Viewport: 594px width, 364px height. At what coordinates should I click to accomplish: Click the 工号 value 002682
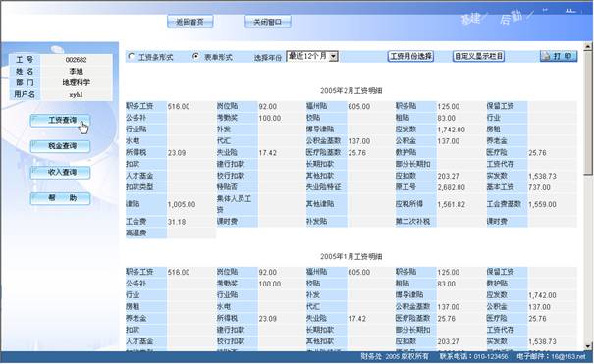coord(77,60)
